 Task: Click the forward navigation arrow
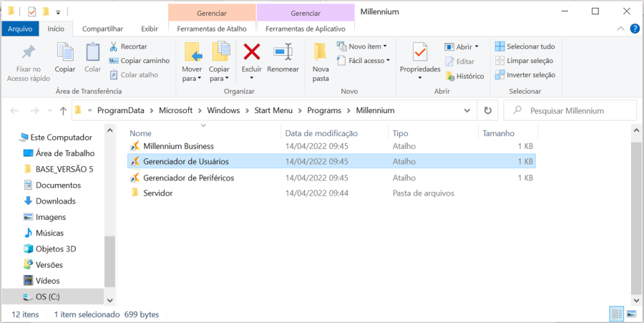[35, 110]
